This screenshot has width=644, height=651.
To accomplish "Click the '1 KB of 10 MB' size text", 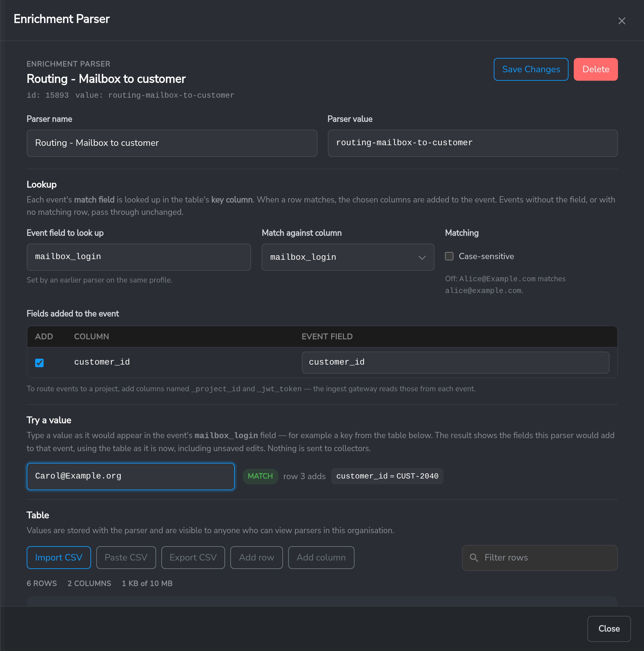I will tap(147, 584).
